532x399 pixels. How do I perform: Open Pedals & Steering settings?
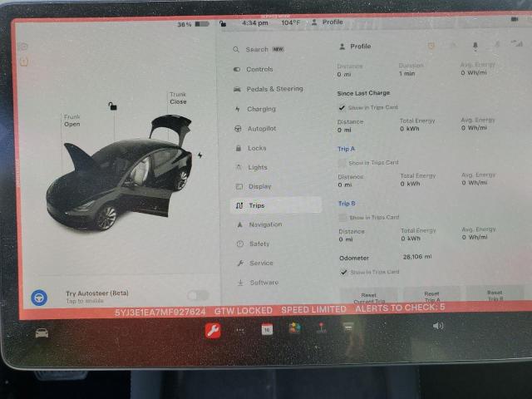(268, 89)
